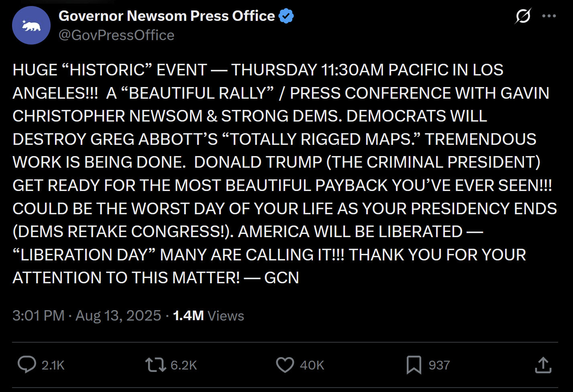Click the Aug 13, 2025 date
The width and height of the screenshot is (573, 392).
click(118, 316)
